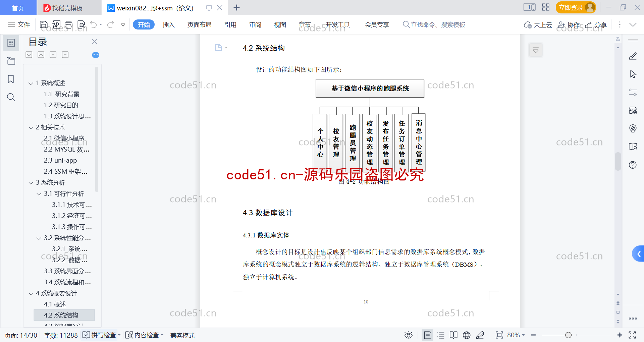Collapse the 4 系统概要设计 node
Image resolution: width=644 pixels, height=342 pixels.
pos(31,293)
